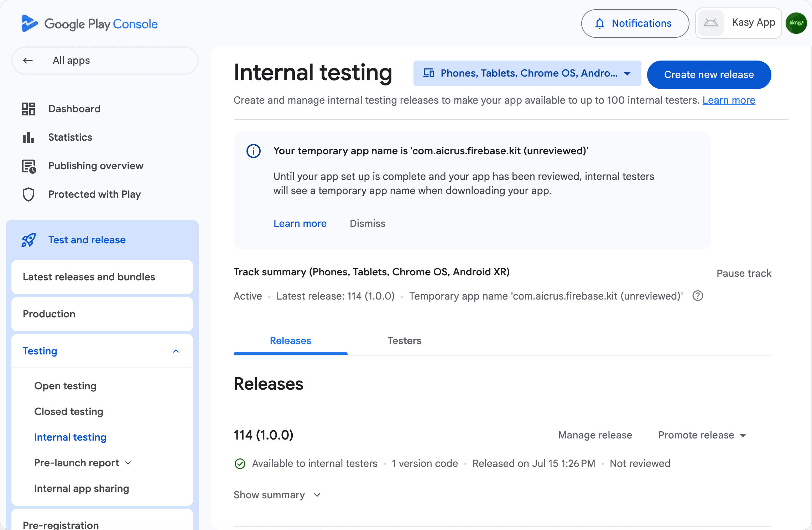Click the green check icon for release 114

(240, 464)
